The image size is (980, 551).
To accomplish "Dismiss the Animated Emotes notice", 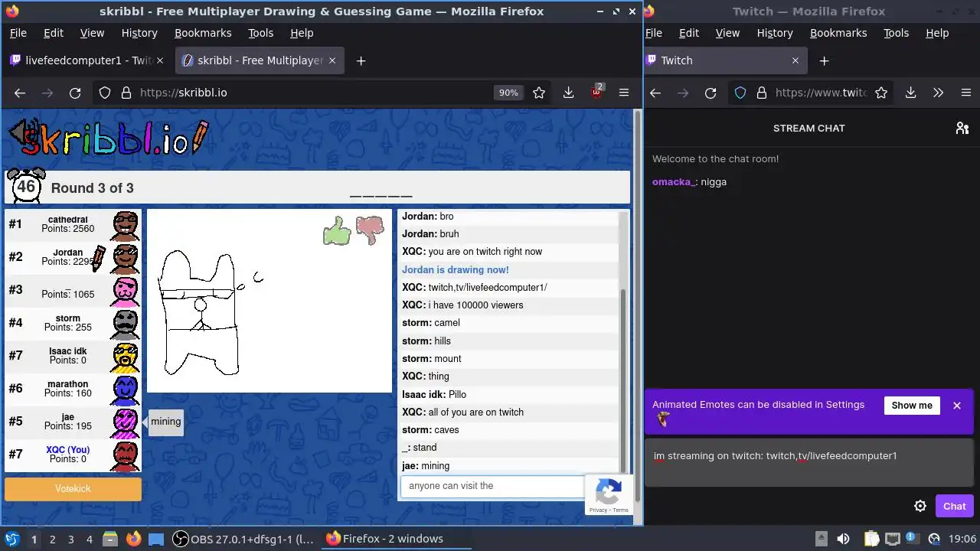I will click(957, 406).
